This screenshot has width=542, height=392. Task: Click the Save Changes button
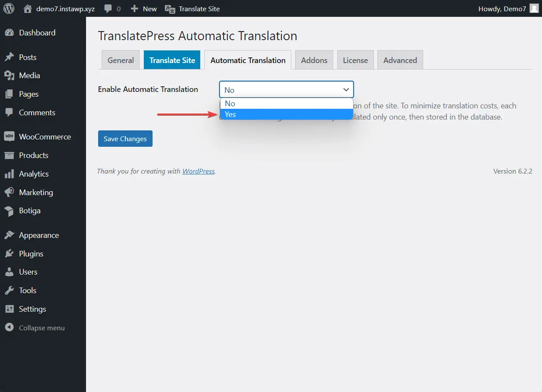pos(125,139)
